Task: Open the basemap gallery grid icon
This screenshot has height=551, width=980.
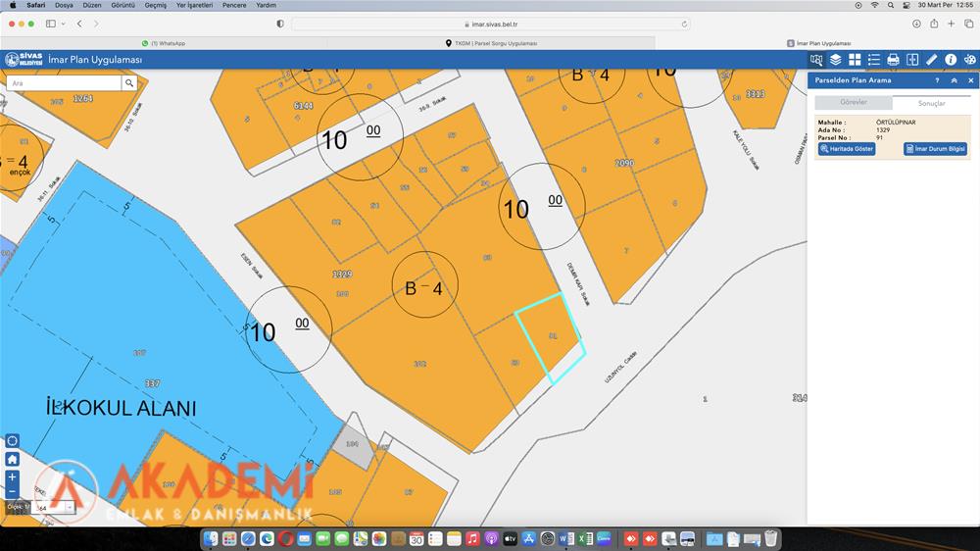Action: (x=855, y=60)
